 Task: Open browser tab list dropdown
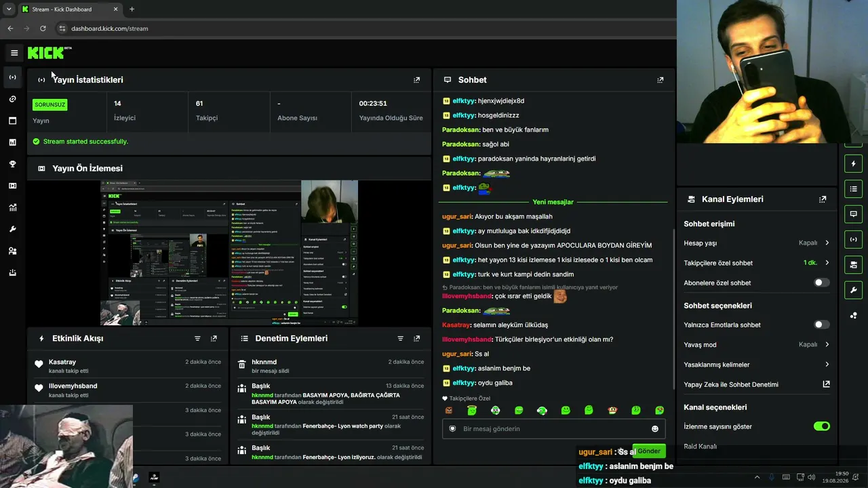tap(9, 9)
